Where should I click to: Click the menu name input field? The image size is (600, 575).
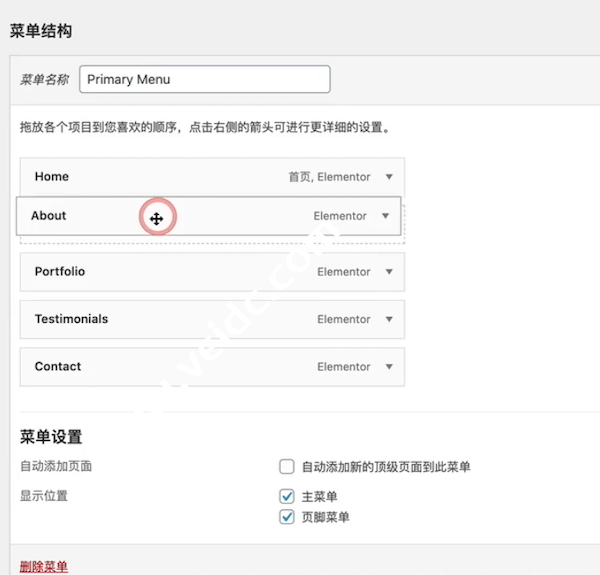(205, 80)
